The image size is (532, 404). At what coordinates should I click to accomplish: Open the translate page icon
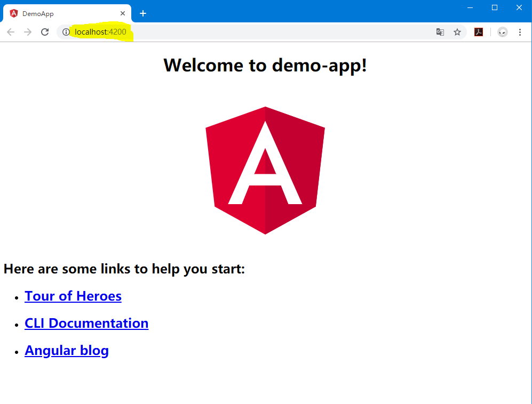coord(440,32)
